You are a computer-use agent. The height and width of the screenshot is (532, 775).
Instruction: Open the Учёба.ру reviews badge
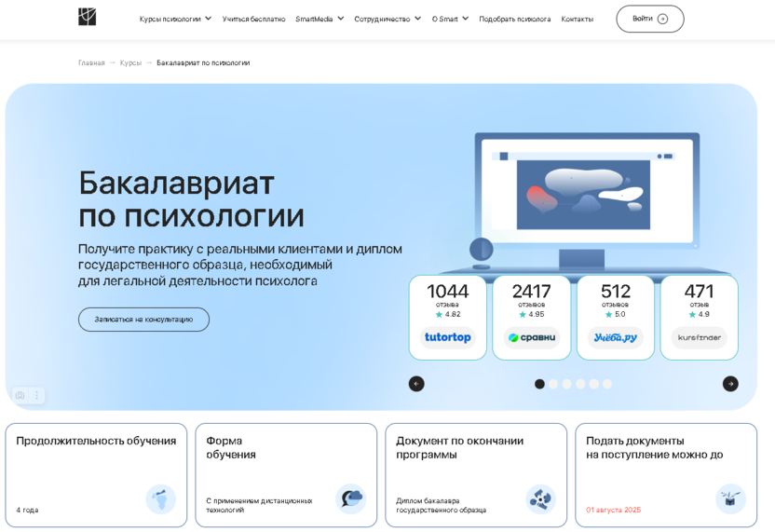coord(616,337)
